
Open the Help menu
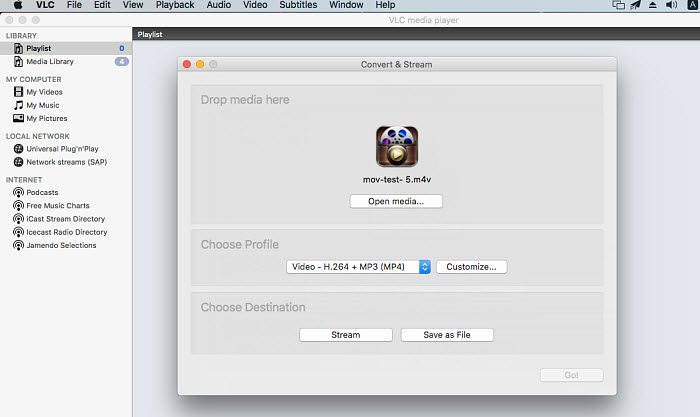(x=385, y=5)
